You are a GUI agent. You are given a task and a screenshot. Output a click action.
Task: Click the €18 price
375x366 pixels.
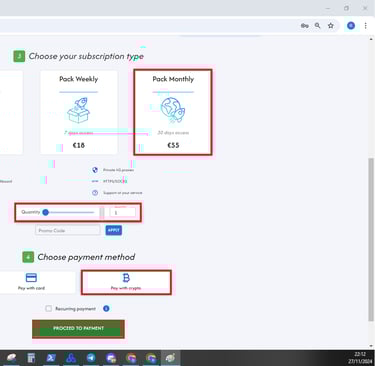click(79, 145)
